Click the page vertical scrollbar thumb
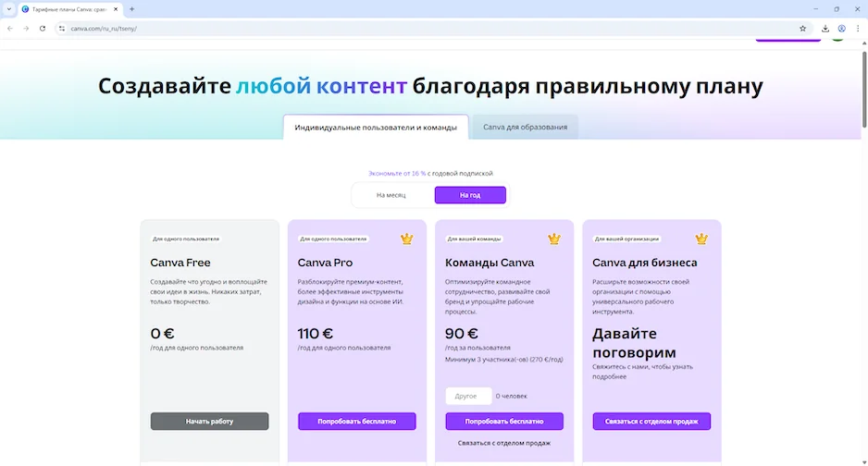Viewport: 868px width, 466px height. [x=864, y=90]
